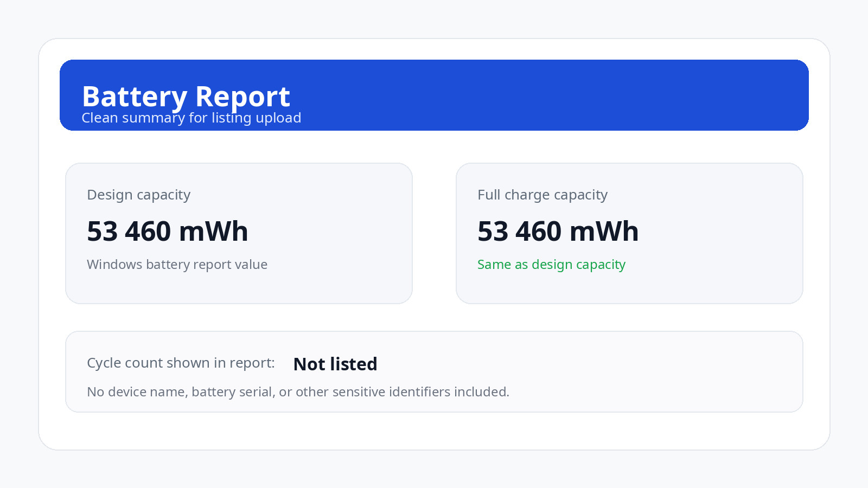Select 'Cycle count shown in report:' label
The image size is (868, 488).
tap(181, 363)
